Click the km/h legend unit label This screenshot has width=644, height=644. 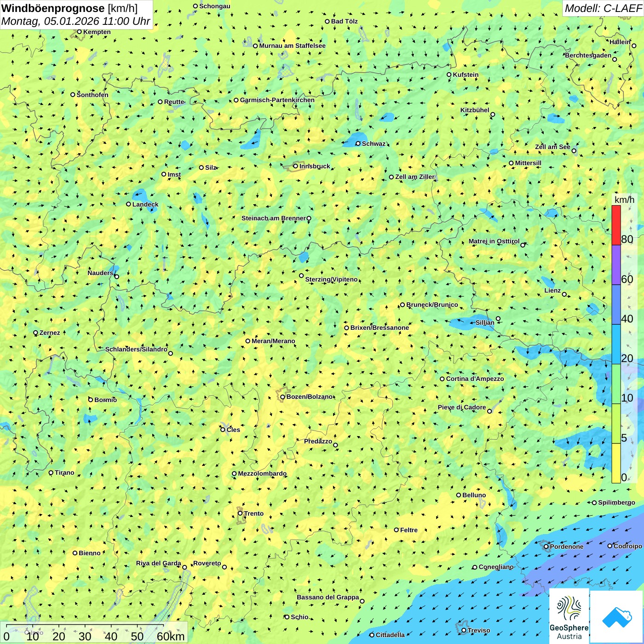(624, 200)
